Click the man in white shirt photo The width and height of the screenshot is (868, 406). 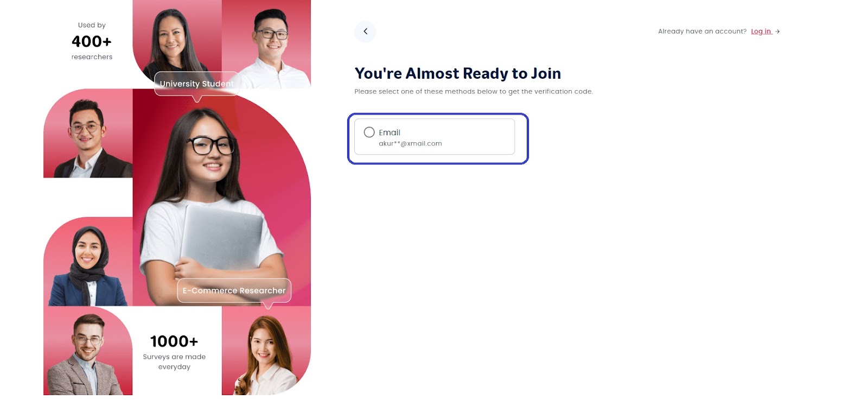(x=266, y=45)
